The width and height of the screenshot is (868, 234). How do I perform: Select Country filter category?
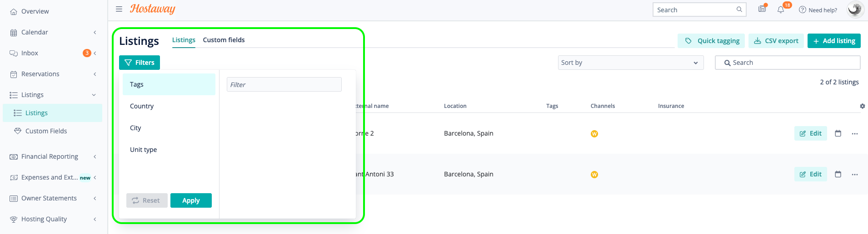tap(169, 106)
